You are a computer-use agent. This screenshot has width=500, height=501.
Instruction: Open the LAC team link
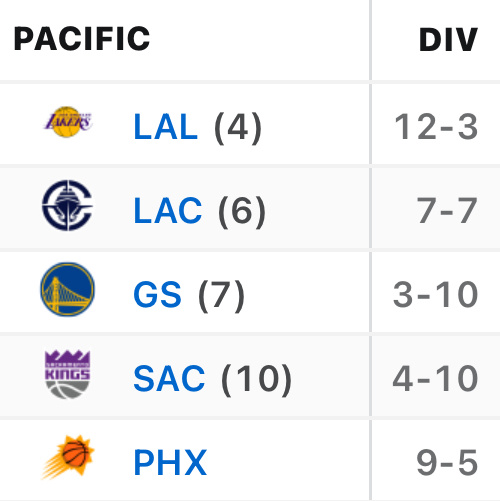click(168, 211)
